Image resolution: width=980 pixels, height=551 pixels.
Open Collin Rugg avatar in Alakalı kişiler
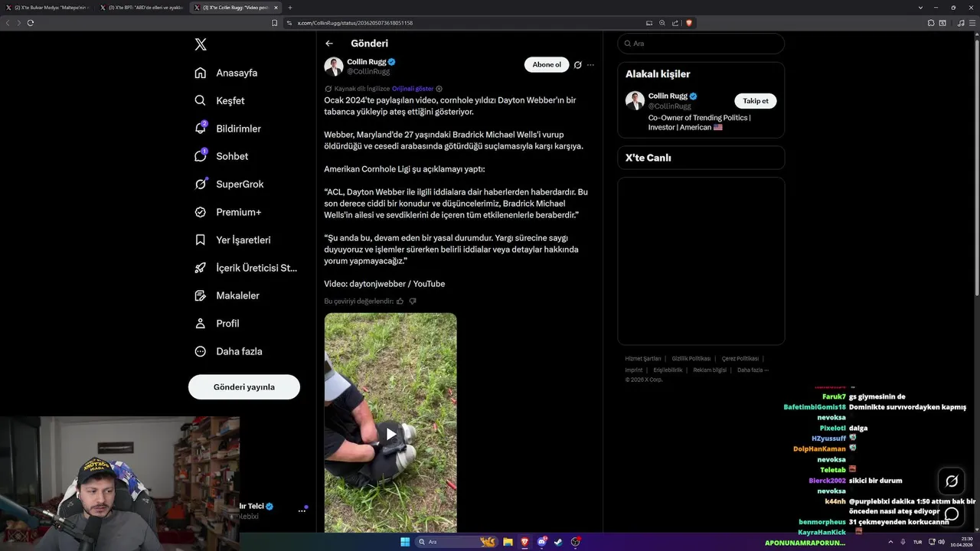pyautogui.click(x=635, y=100)
